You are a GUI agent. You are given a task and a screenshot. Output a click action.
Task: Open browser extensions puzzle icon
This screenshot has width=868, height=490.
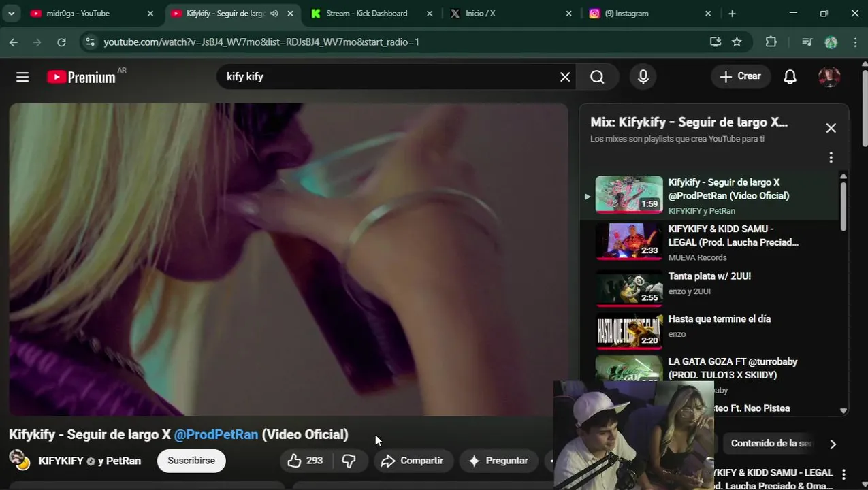click(771, 42)
